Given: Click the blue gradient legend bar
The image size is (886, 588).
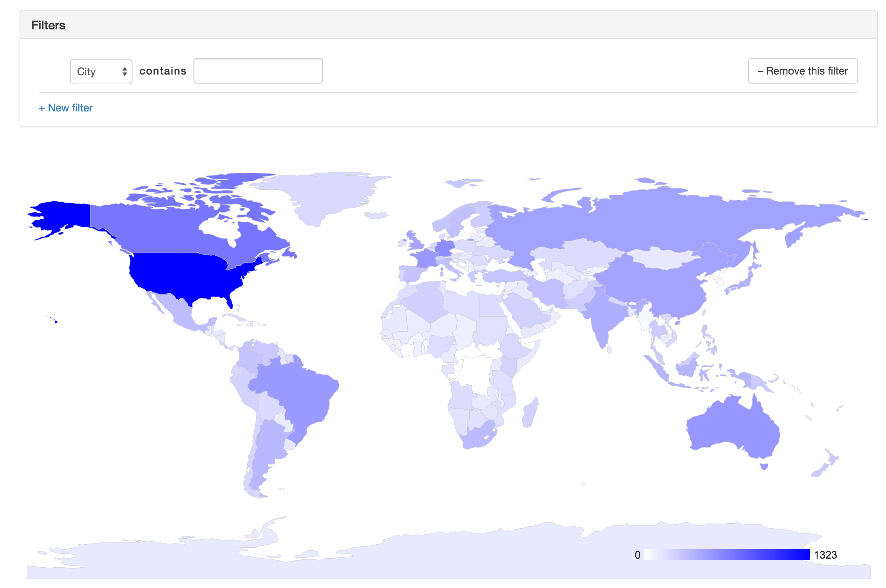Looking at the screenshot, I should tap(726, 554).
